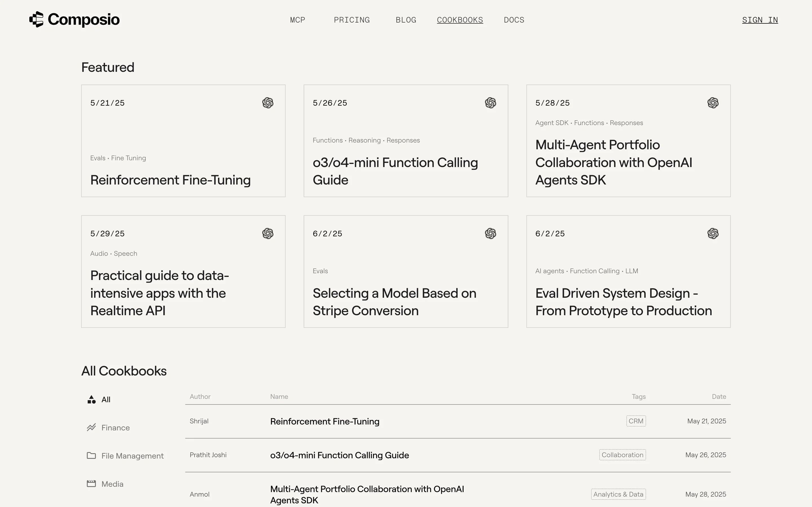Select the File Management folder icon
Viewport: 812px width, 507px height.
point(91,456)
